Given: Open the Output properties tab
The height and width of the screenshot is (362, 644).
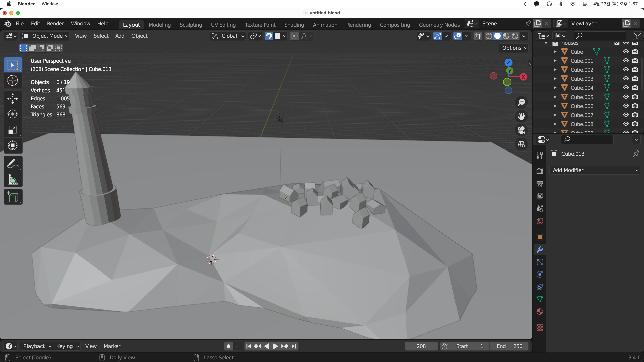Looking at the screenshot, I should pyautogui.click(x=540, y=184).
